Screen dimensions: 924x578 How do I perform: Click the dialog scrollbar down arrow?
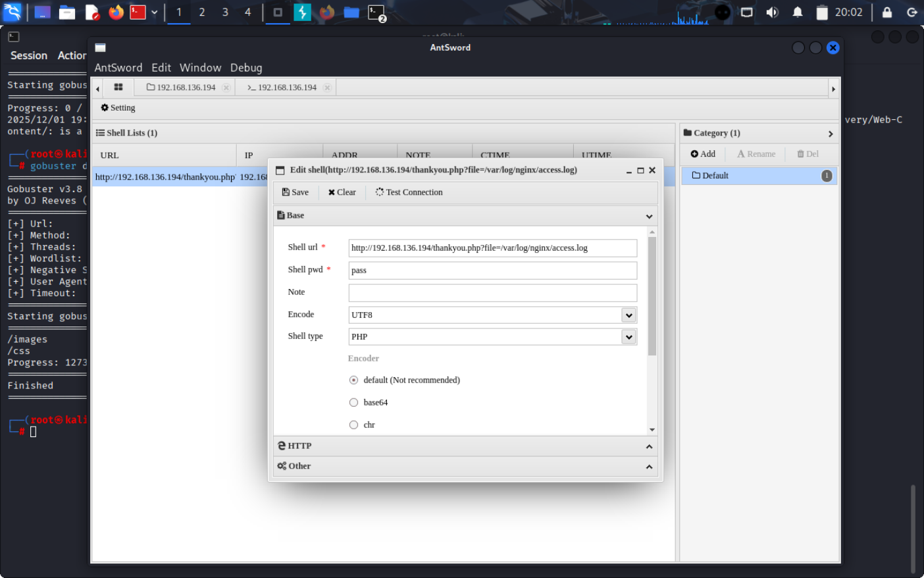tap(652, 430)
